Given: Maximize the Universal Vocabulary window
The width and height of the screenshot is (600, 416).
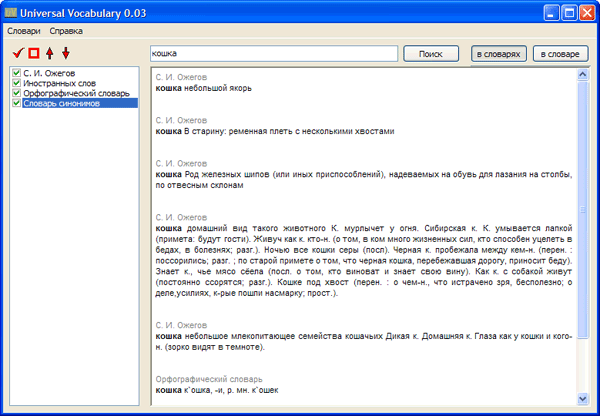Looking at the screenshot, I should pos(569,13).
